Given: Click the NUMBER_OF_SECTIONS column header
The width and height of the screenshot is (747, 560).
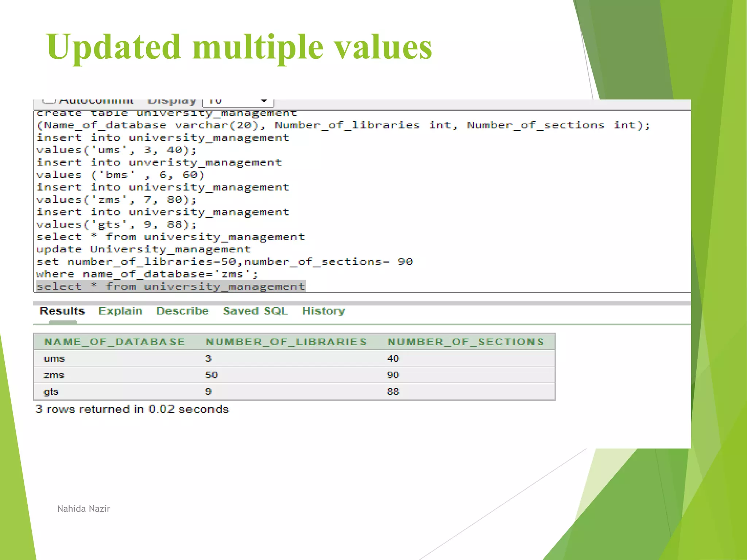Looking at the screenshot, I should [466, 342].
